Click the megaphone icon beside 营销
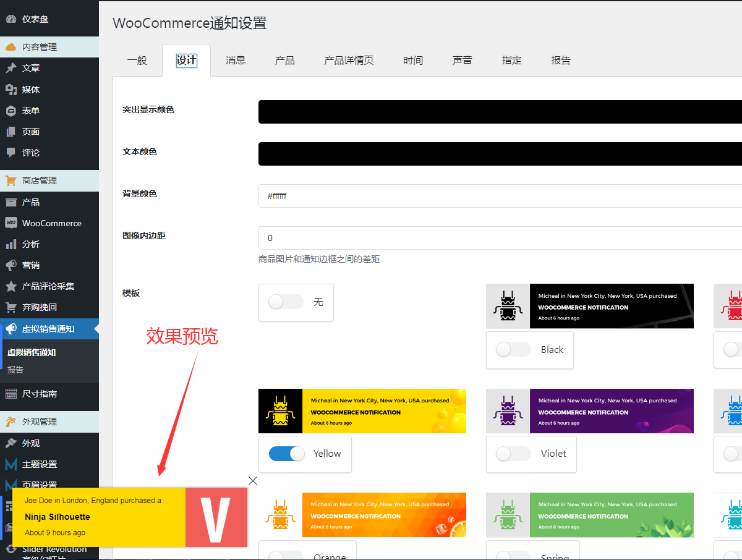The height and width of the screenshot is (560, 742). pos(11,265)
